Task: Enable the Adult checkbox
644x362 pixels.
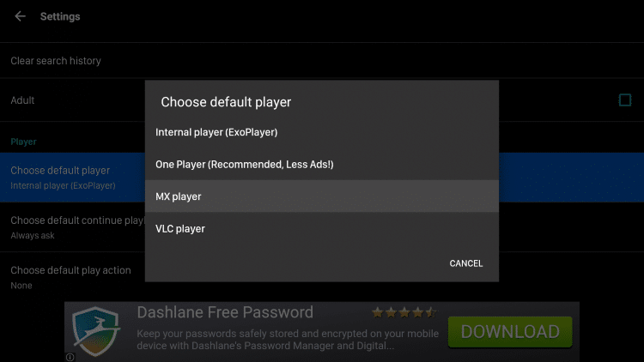Action: (625, 100)
